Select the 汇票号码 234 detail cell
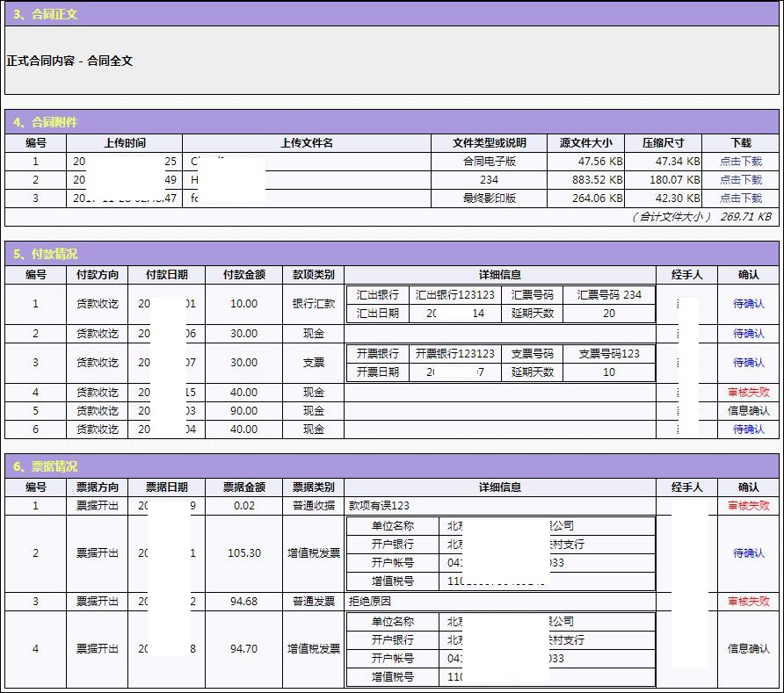 click(x=609, y=295)
